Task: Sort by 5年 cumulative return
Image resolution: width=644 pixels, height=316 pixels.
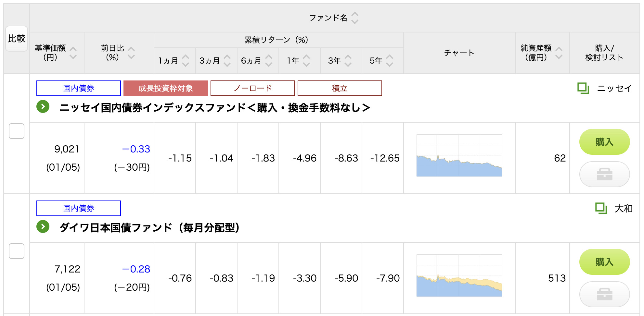Action: point(390,60)
